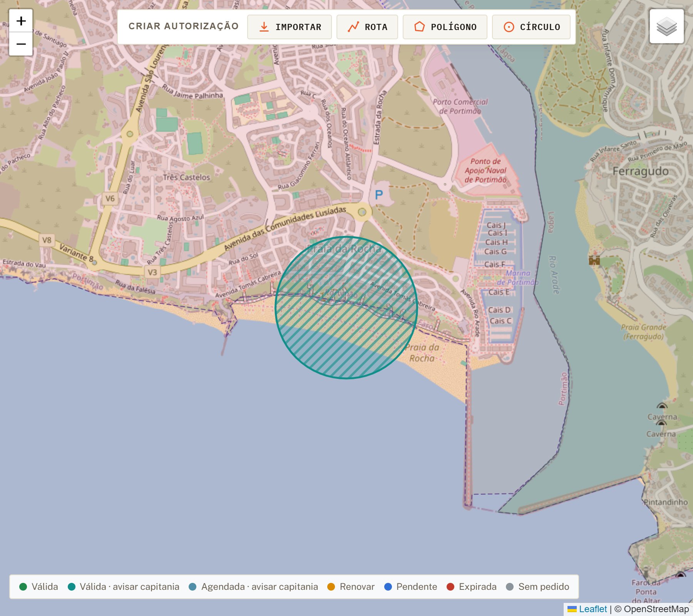Click the 'Marina de Portimão' map label
Screen dimensions: 693x616
pyautogui.click(x=517, y=278)
